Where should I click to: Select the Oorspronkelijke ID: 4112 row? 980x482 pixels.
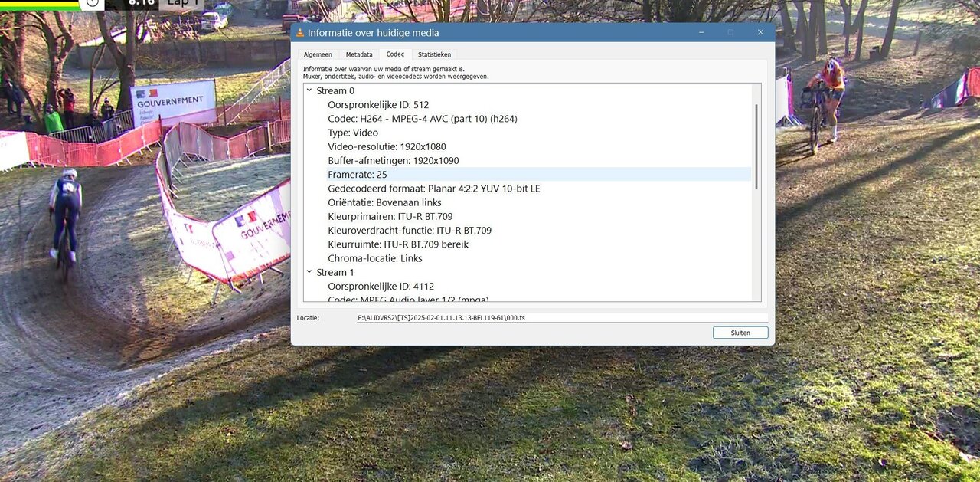(x=381, y=287)
